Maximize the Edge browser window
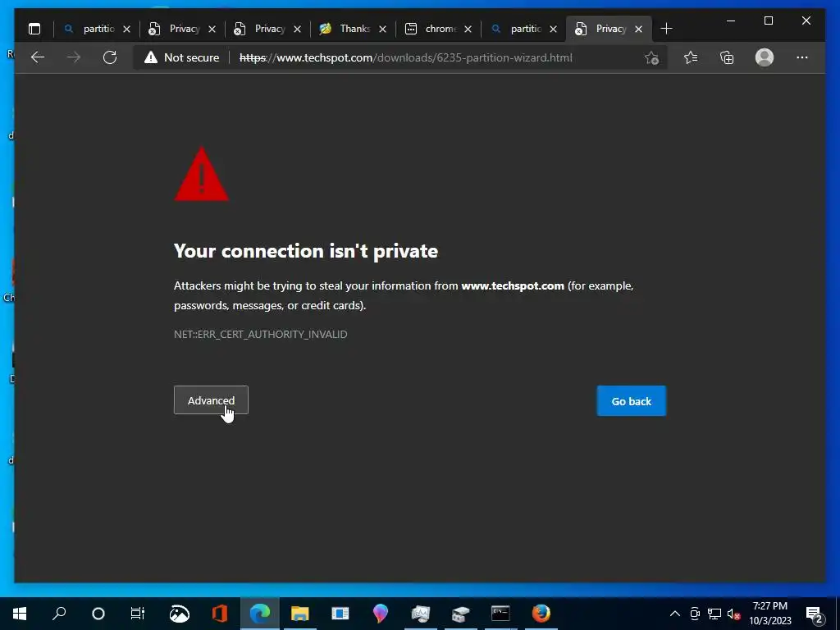 point(768,21)
